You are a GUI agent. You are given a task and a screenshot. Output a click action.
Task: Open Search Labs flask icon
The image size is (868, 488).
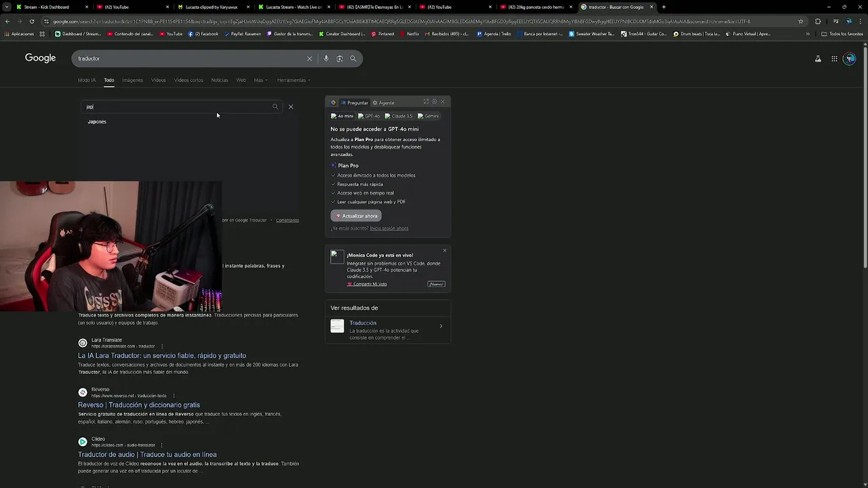coord(818,59)
